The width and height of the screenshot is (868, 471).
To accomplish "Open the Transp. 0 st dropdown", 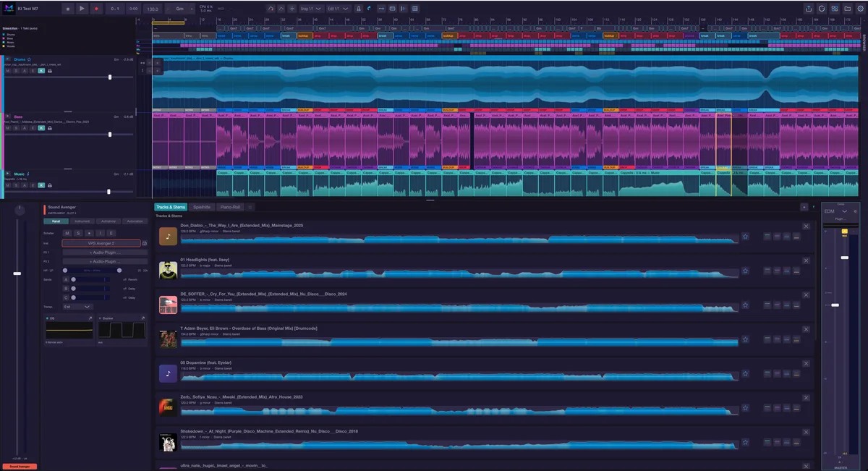I will point(77,306).
